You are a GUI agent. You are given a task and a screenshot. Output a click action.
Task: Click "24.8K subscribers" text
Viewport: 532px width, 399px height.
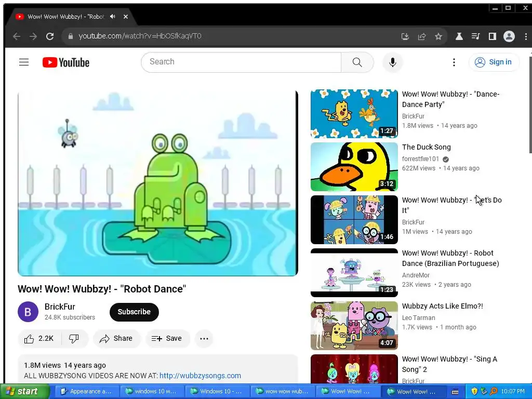70,317
